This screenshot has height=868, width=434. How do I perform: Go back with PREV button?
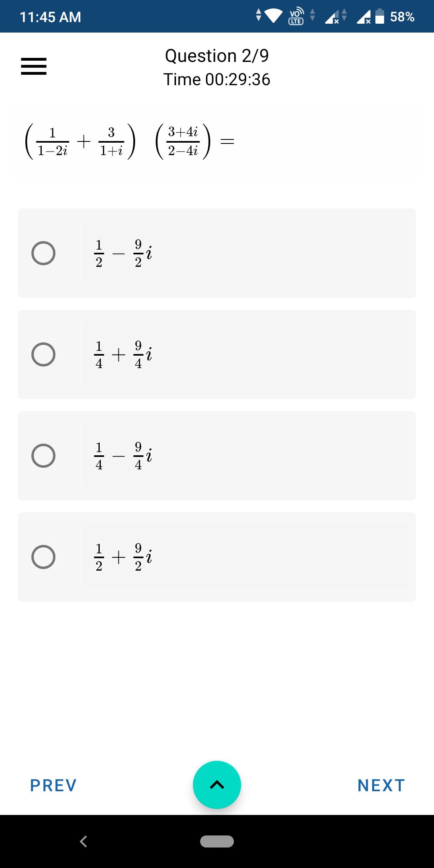pyautogui.click(x=53, y=785)
